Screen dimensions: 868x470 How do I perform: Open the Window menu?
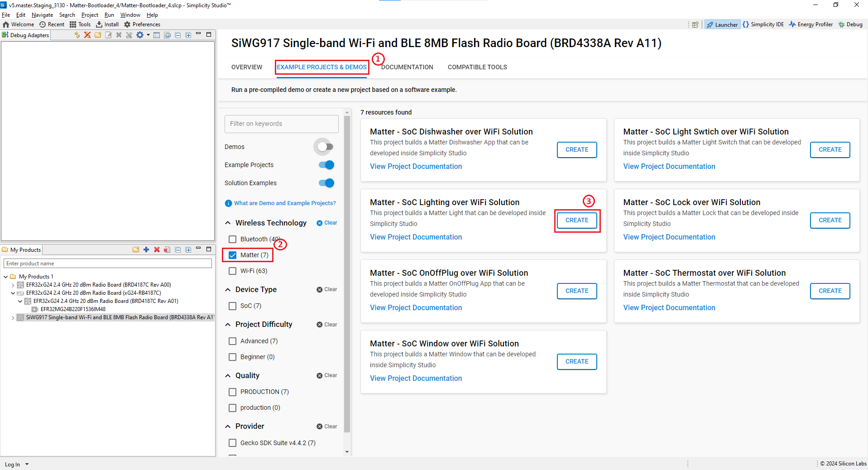130,15
